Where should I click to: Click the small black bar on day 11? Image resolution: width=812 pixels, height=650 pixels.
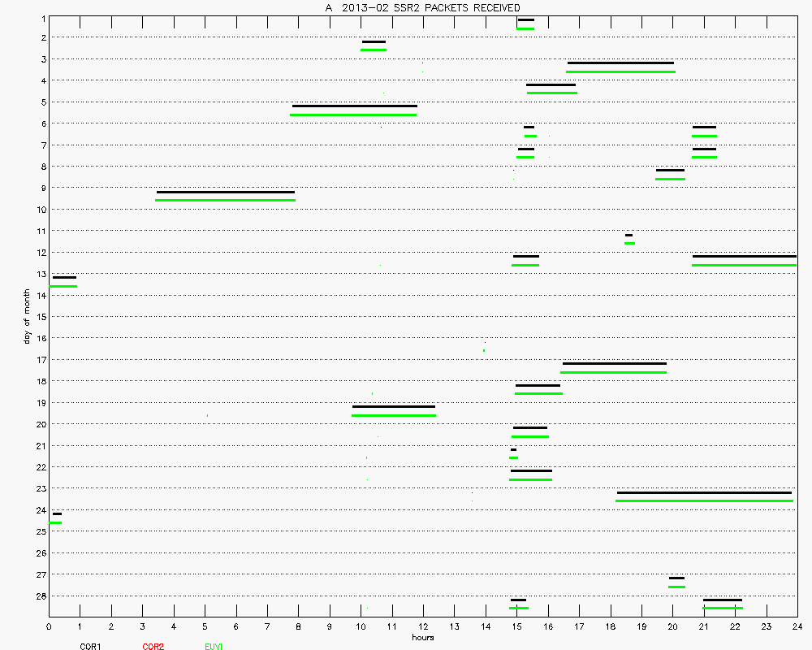(x=628, y=235)
